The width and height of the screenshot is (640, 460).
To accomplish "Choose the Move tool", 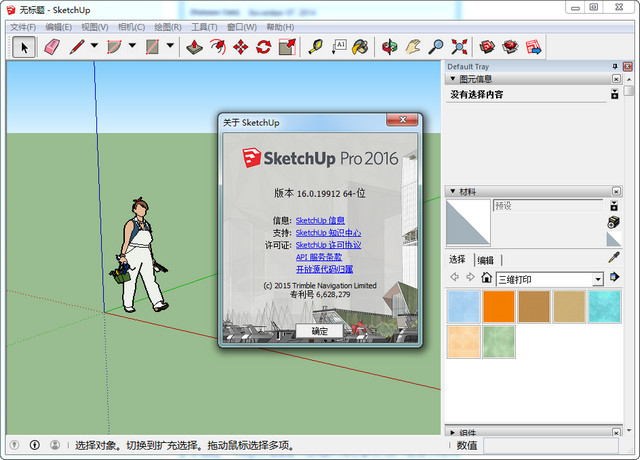I will [241, 46].
